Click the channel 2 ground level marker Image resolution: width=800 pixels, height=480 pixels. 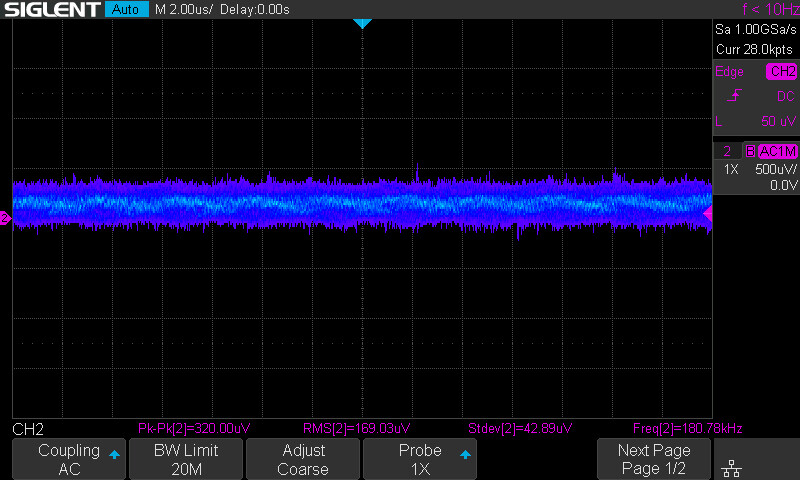(5, 218)
